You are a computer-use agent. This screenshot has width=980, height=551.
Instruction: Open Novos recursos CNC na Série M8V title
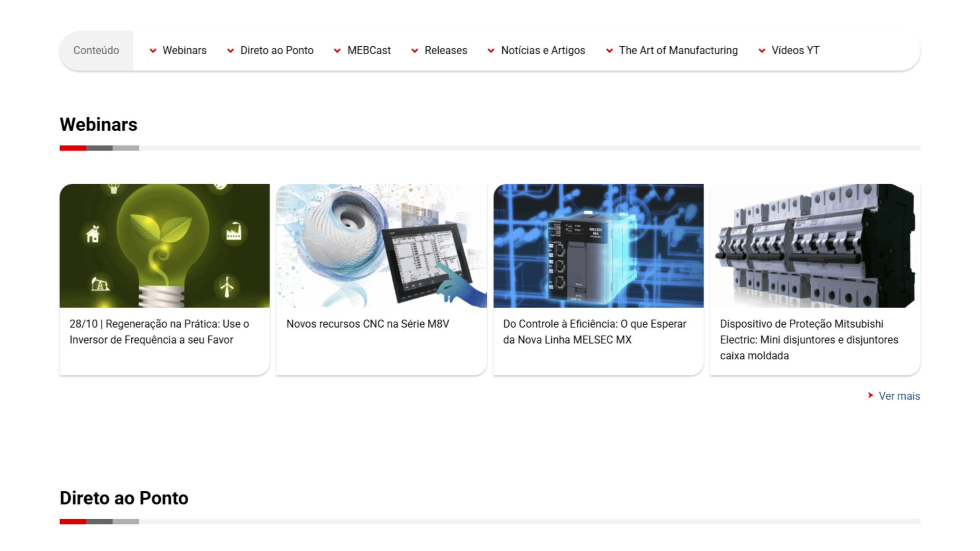(367, 324)
